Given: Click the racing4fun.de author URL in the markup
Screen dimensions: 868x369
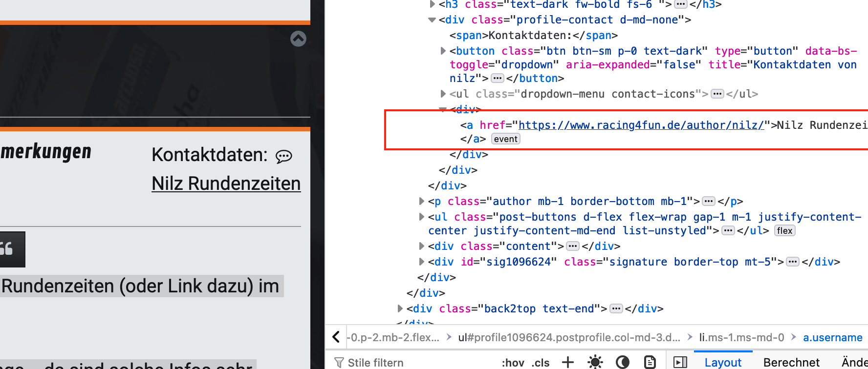Looking at the screenshot, I should click(641, 125).
